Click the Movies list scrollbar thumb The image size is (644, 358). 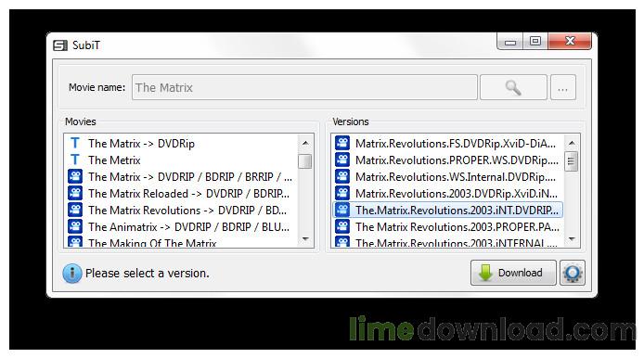click(x=304, y=161)
